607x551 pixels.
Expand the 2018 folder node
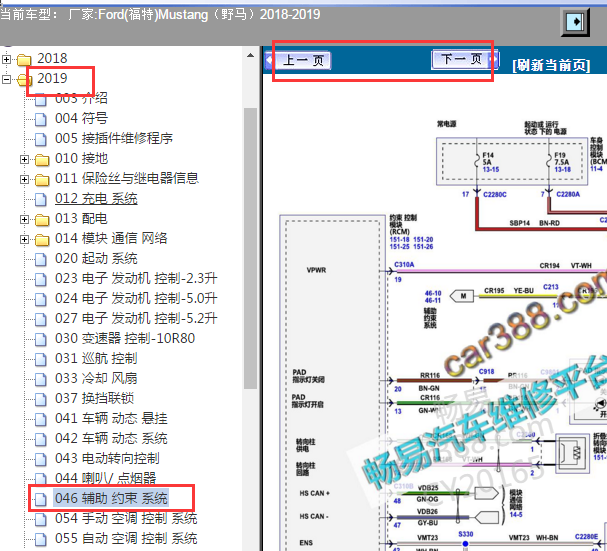(6, 59)
